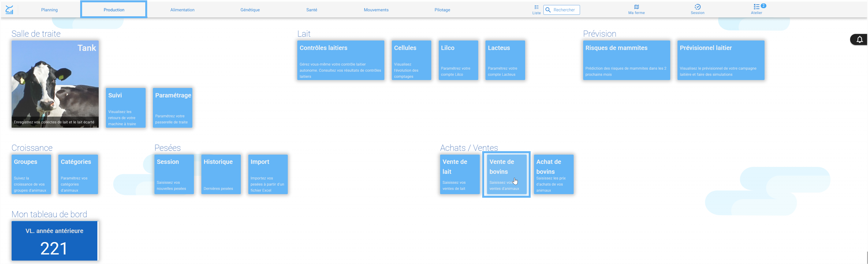
Task: Open the Vente de lait tile
Action: tap(460, 174)
